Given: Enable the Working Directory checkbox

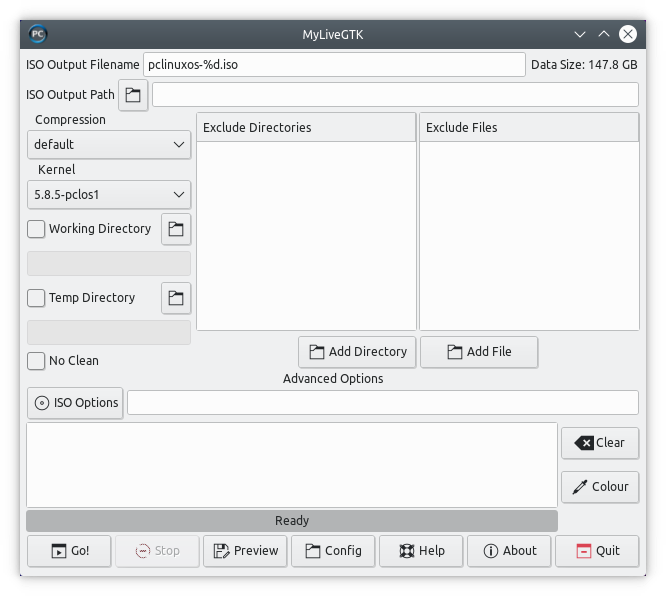Looking at the screenshot, I should [x=36, y=229].
